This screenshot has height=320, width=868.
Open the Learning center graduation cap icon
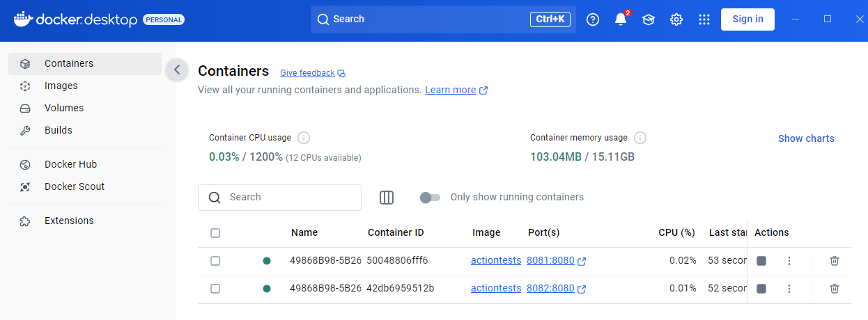pos(649,19)
